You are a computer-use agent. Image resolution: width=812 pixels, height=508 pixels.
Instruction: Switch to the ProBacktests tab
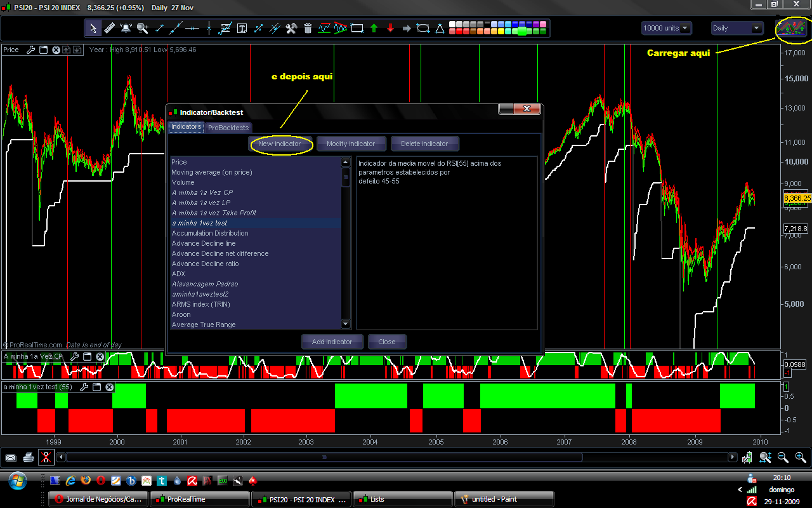[228, 128]
